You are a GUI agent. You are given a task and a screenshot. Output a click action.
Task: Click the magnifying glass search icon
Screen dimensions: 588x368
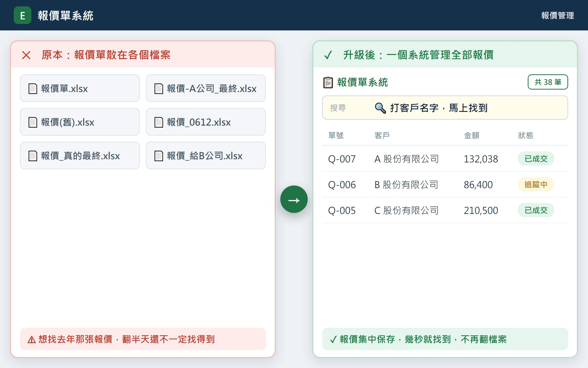coord(380,108)
